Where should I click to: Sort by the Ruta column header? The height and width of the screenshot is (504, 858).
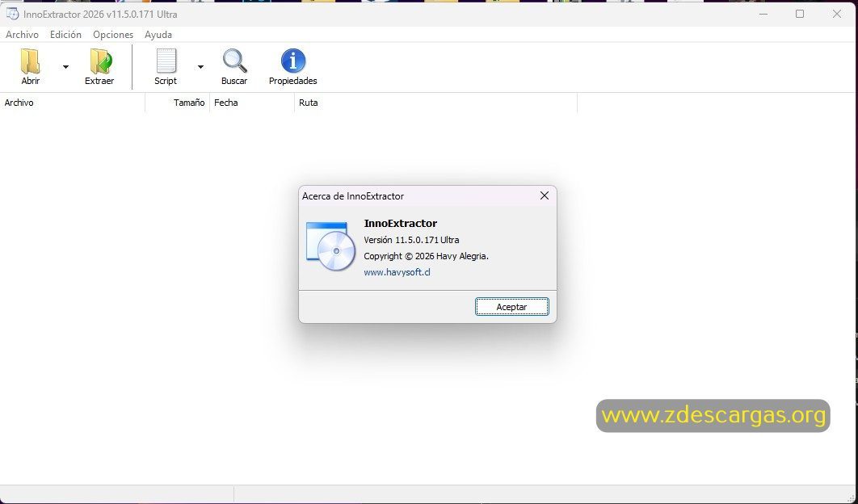pos(435,103)
